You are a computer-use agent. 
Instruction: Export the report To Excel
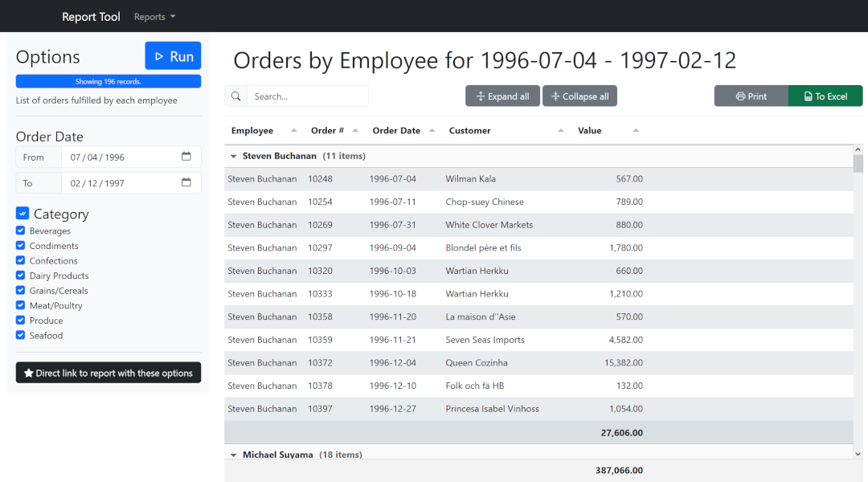825,96
